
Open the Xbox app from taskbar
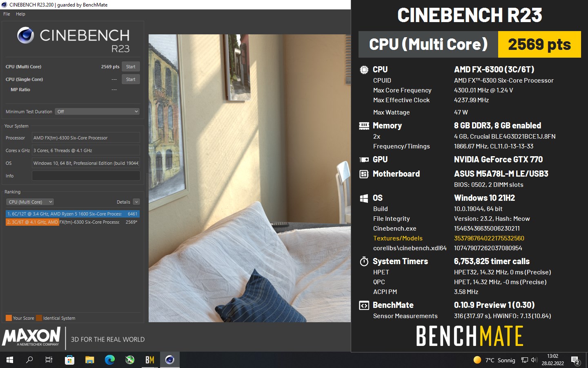point(129,360)
